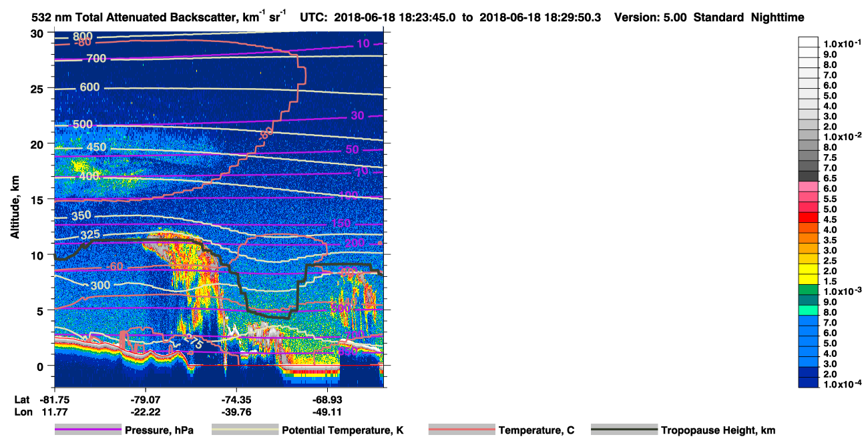Image resolution: width=868 pixels, height=445 pixels.
Task: Click the 700 potential temperature contour label
Action: pos(96,59)
